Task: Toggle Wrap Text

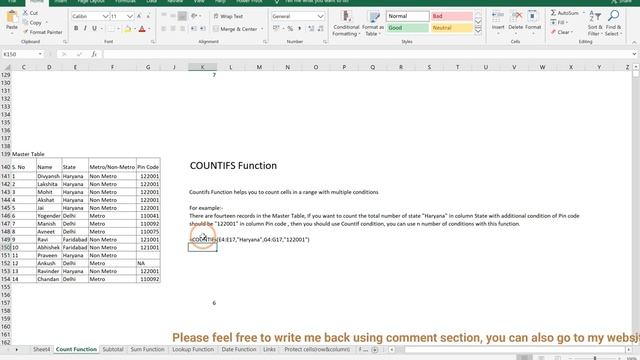Action: pos(228,16)
